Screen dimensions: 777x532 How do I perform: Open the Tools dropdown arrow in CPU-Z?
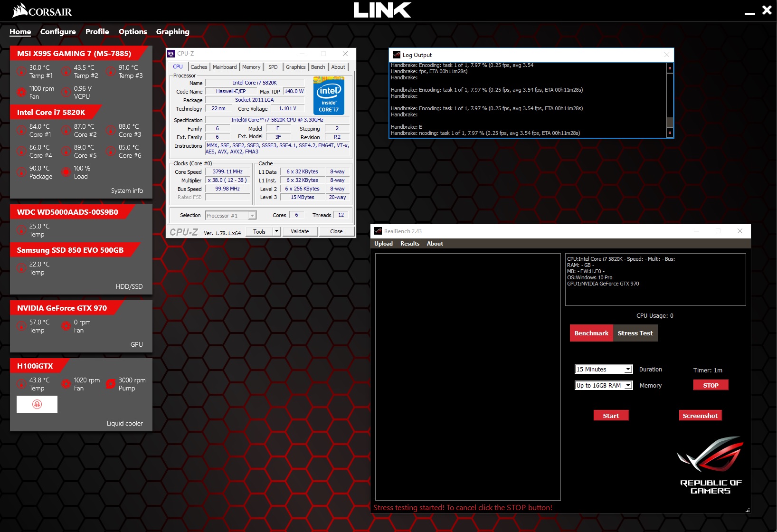pyautogui.click(x=277, y=231)
